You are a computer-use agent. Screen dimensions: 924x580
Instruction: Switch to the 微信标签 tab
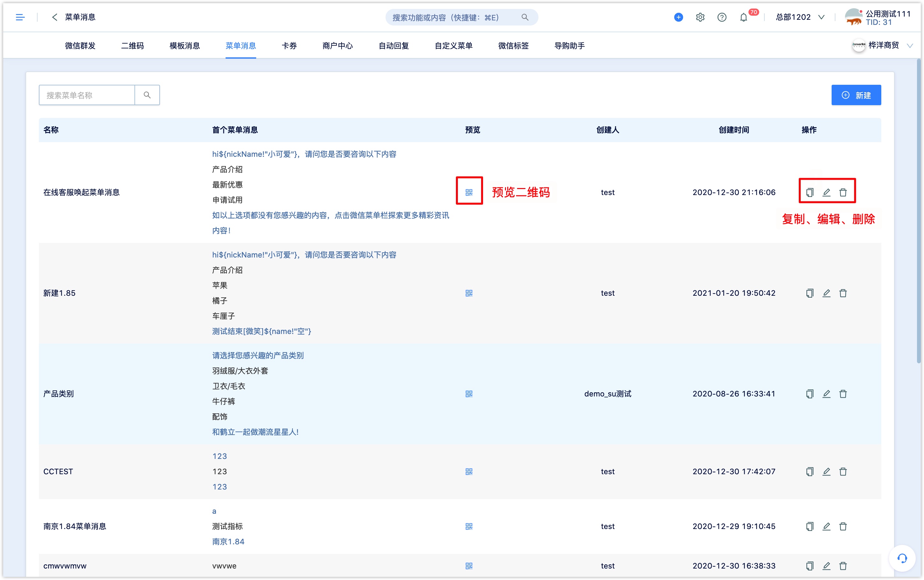click(x=513, y=46)
